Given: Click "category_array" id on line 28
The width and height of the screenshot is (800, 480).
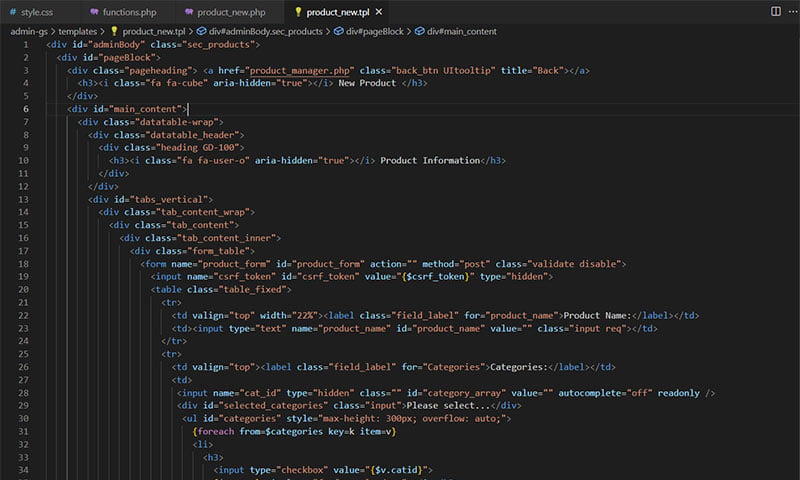Looking at the screenshot, I should tap(464, 393).
